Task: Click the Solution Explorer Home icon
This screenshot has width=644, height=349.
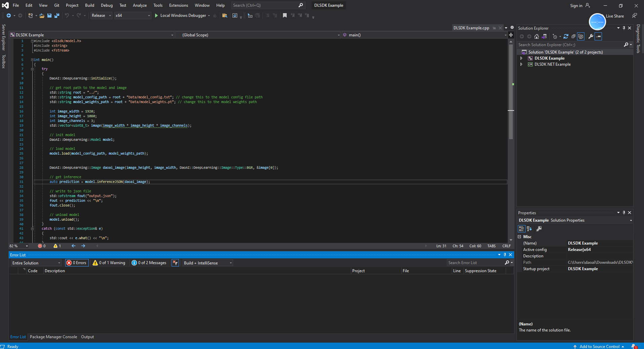Action: click(537, 36)
